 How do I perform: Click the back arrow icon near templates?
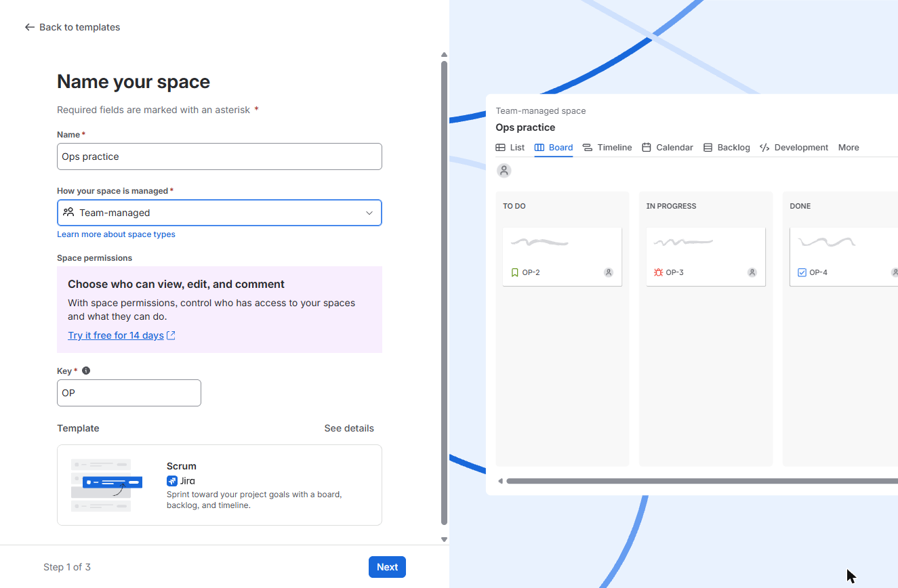tap(29, 27)
